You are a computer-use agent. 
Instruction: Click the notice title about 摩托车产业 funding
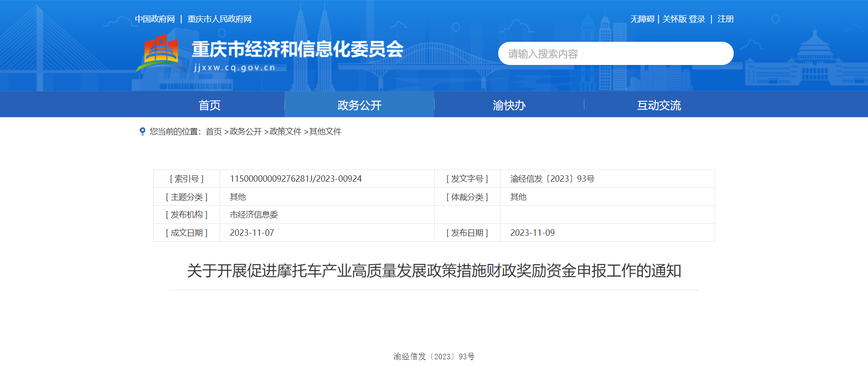tap(434, 271)
